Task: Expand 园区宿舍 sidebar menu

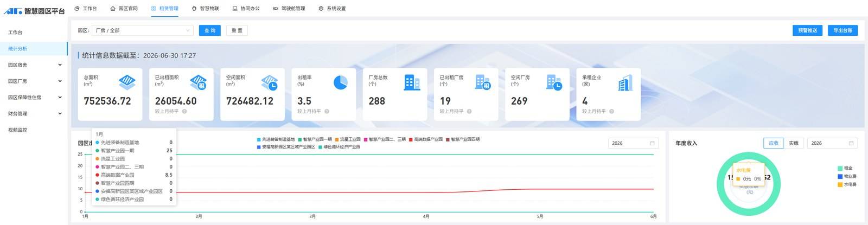Action: coord(34,65)
